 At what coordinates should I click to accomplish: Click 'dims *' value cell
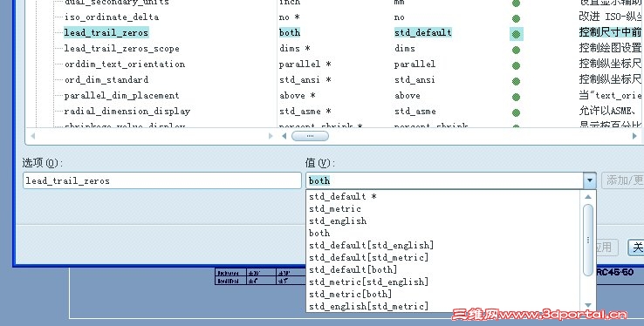pos(294,49)
